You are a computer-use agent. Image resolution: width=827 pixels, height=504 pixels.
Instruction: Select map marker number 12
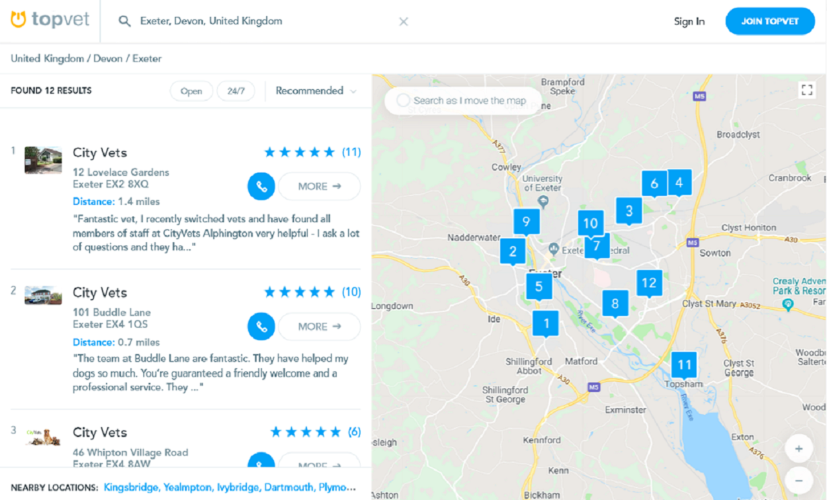click(649, 282)
